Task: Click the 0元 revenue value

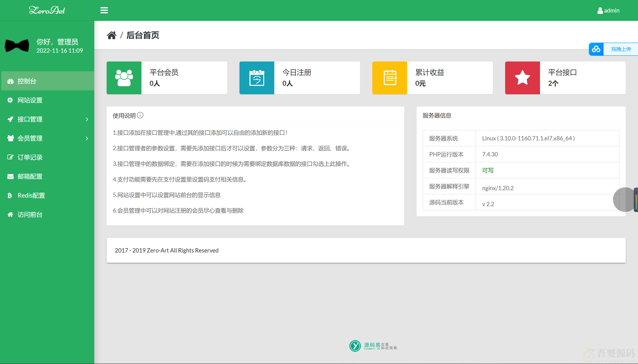Action: [x=420, y=83]
